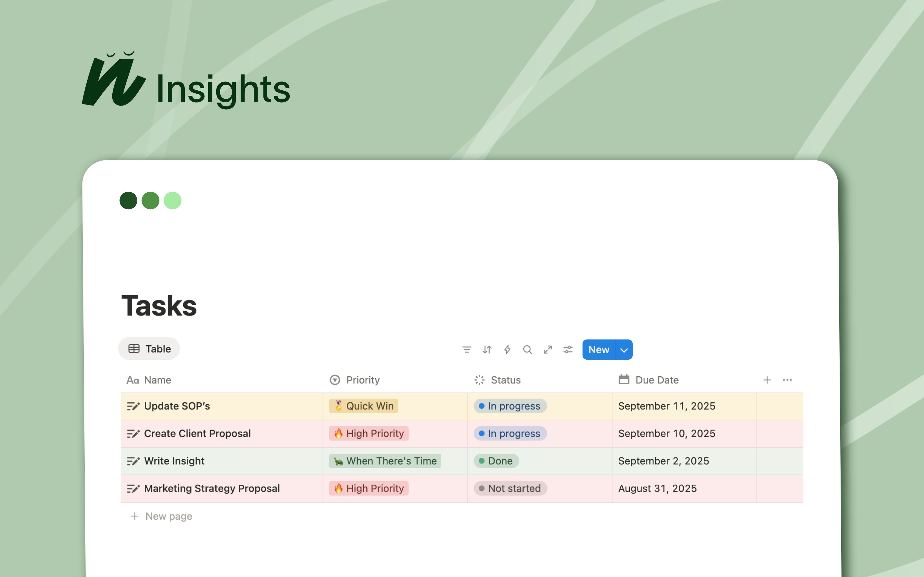The width and height of the screenshot is (924, 577).
Task: Open the filter icon in the toolbar
Action: tap(467, 349)
